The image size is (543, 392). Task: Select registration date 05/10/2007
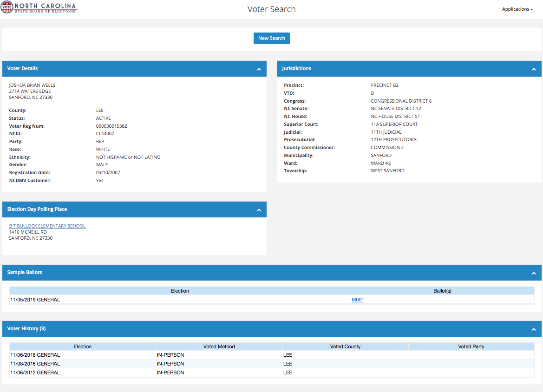108,172
